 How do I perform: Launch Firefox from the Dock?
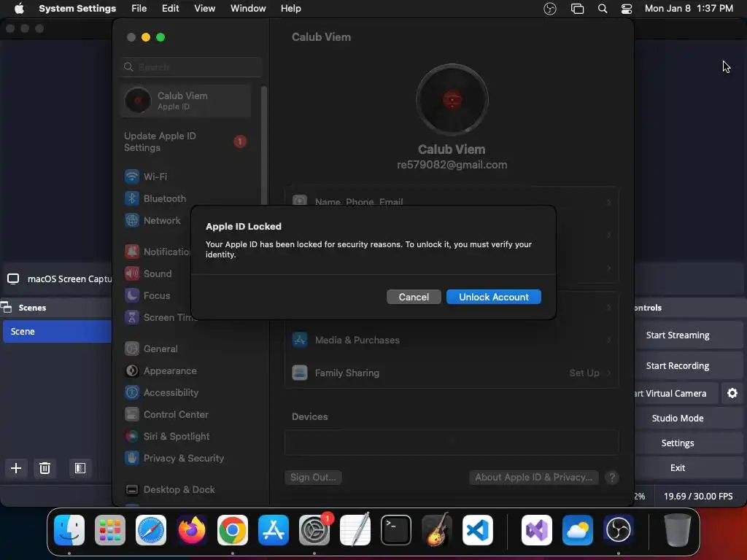pyautogui.click(x=192, y=530)
